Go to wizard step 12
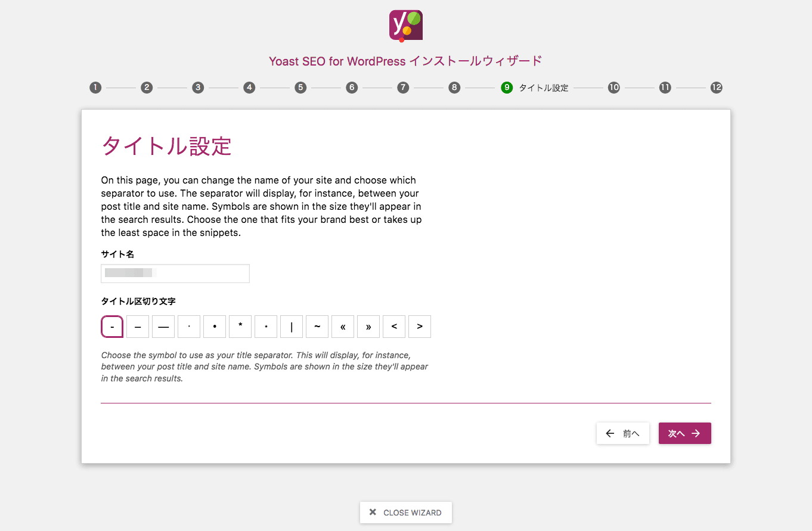Viewport: 812px width, 531px height. pyautogui.click(x=717, y=88)
